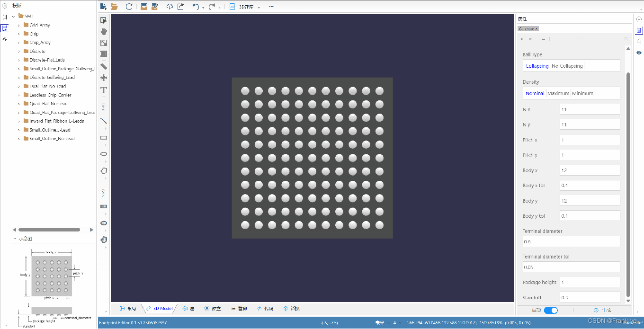The height and width of the screenshot is (329, 644).
Task: Switch to the 3D Model tab
Action: (160, 308)
